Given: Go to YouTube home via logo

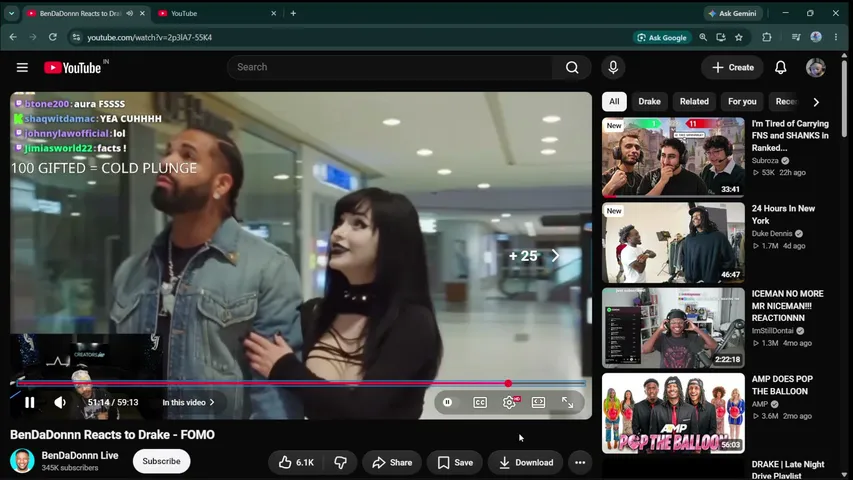Looking at the screenshot, I should [72, 67].
